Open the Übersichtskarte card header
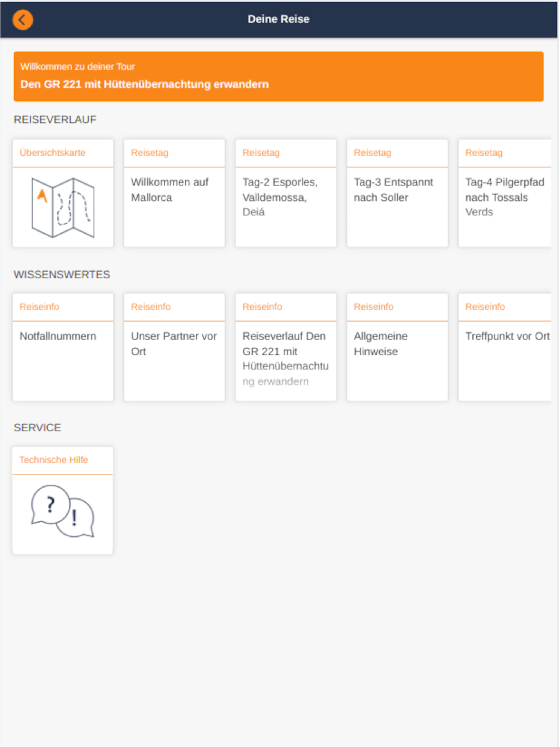 [x=63, y=153]
